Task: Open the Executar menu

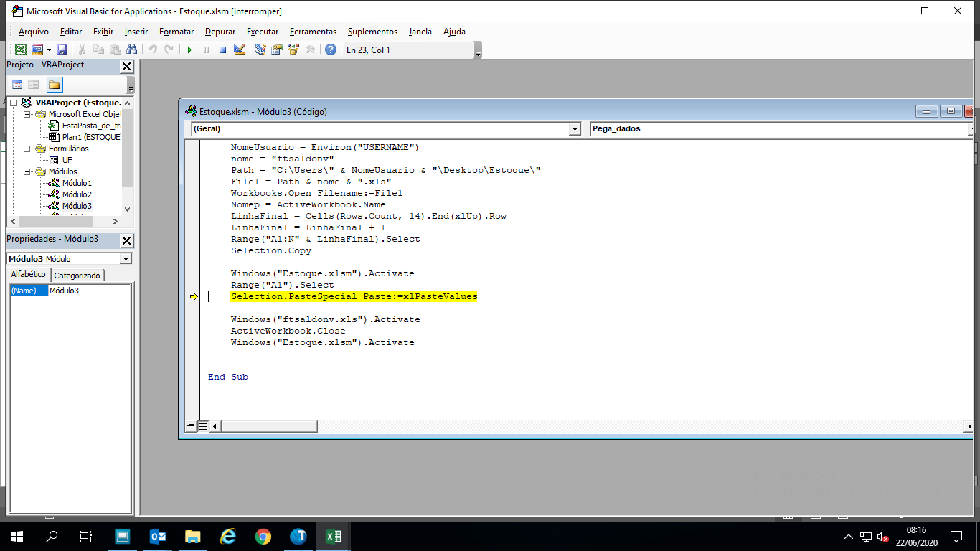Action: point(263,32)
